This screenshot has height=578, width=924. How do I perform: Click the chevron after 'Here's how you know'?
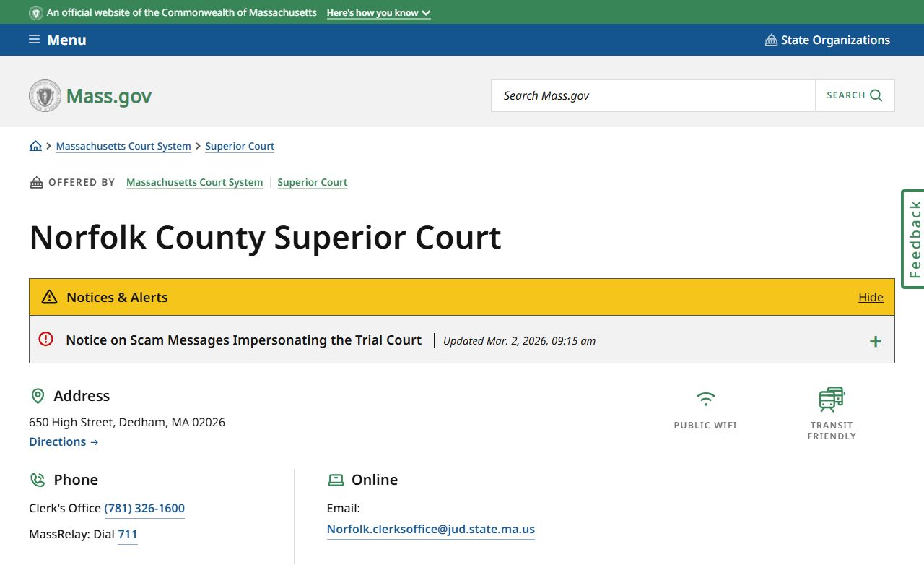pos(426,13)
